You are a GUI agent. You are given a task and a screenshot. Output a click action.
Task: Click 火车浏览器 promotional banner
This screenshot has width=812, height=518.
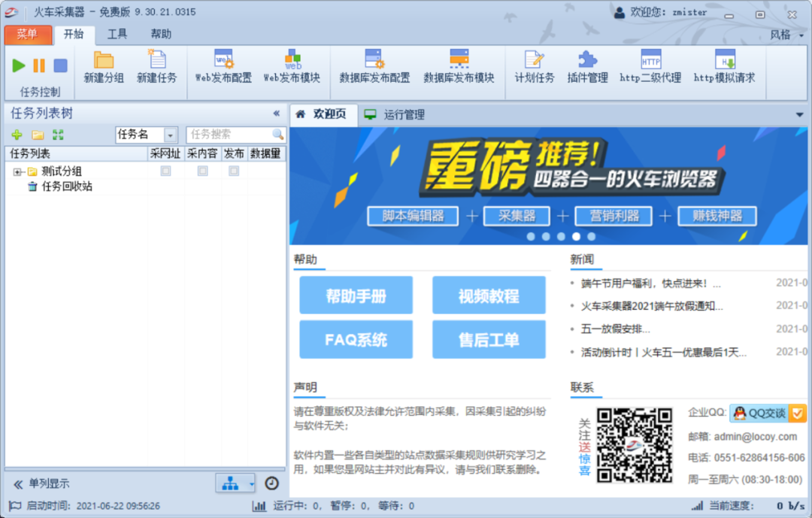point(548,186)
